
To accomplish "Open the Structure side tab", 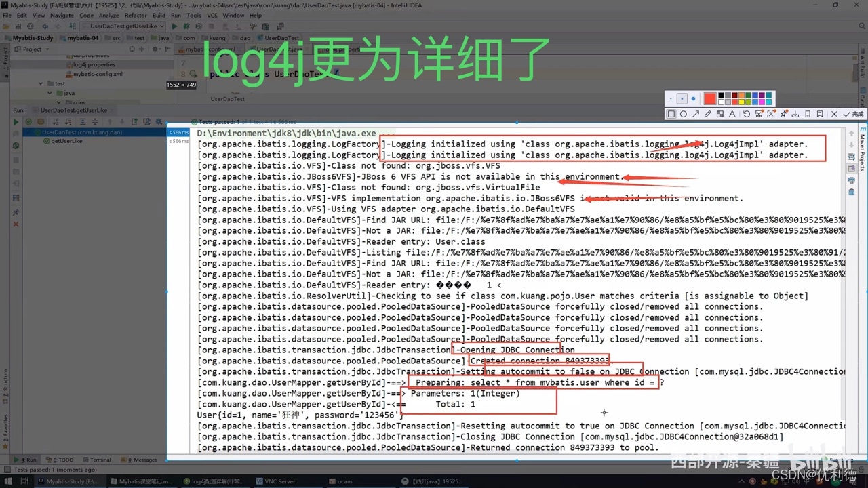I will [5, 385].
